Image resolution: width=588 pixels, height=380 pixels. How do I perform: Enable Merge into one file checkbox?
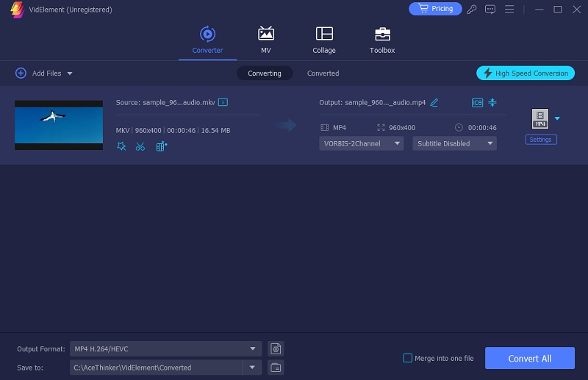tap(408, 358)
